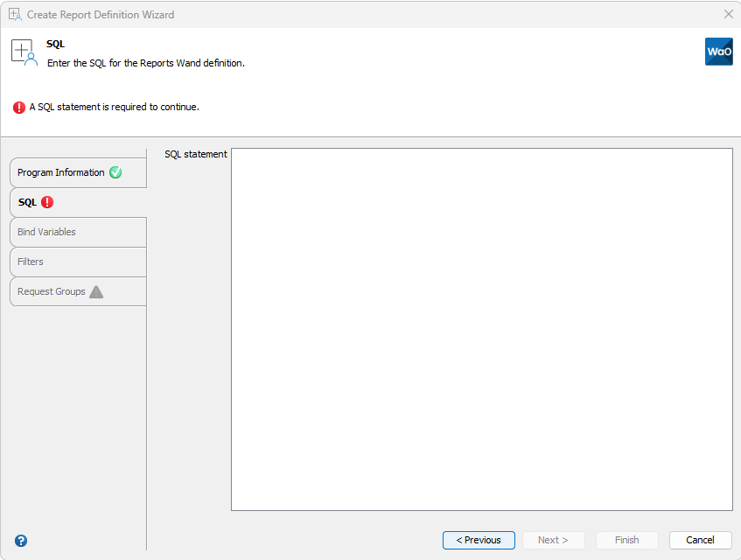Click the Finish button
This screenshot has width=741, height=560.
(x=626, y=540)
